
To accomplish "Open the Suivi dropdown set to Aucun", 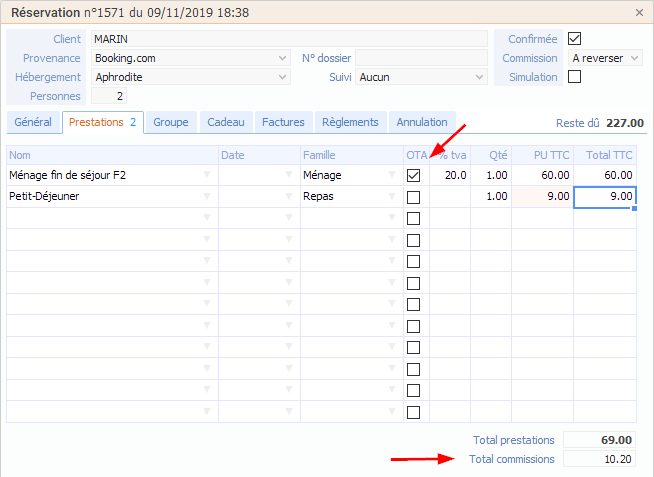I will 479,77.
